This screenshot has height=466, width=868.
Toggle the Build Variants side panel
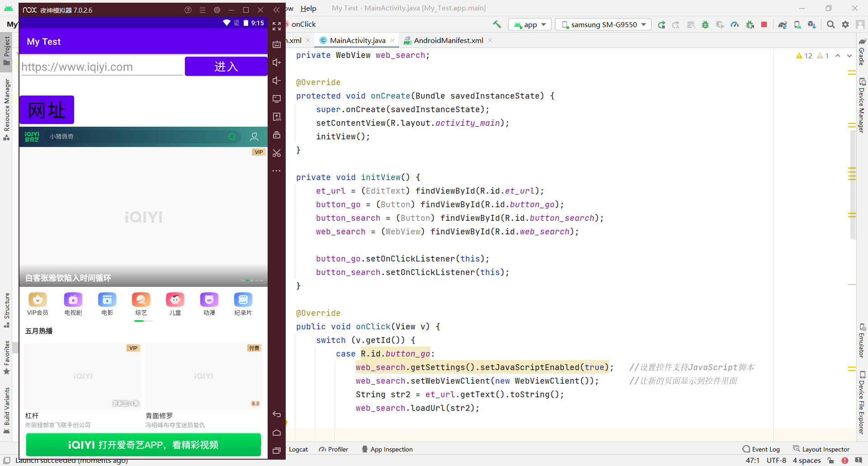pos(7,409)
